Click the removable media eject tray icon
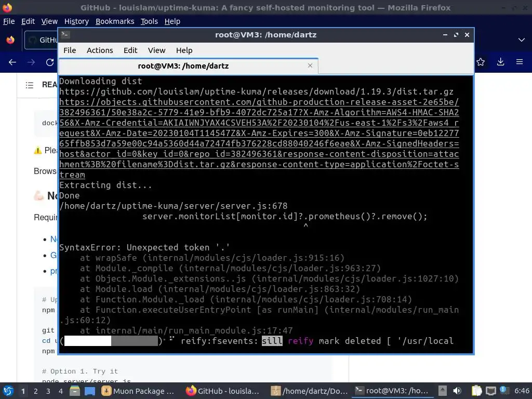The height and width of the screenshot is (399, 532). 442,391
